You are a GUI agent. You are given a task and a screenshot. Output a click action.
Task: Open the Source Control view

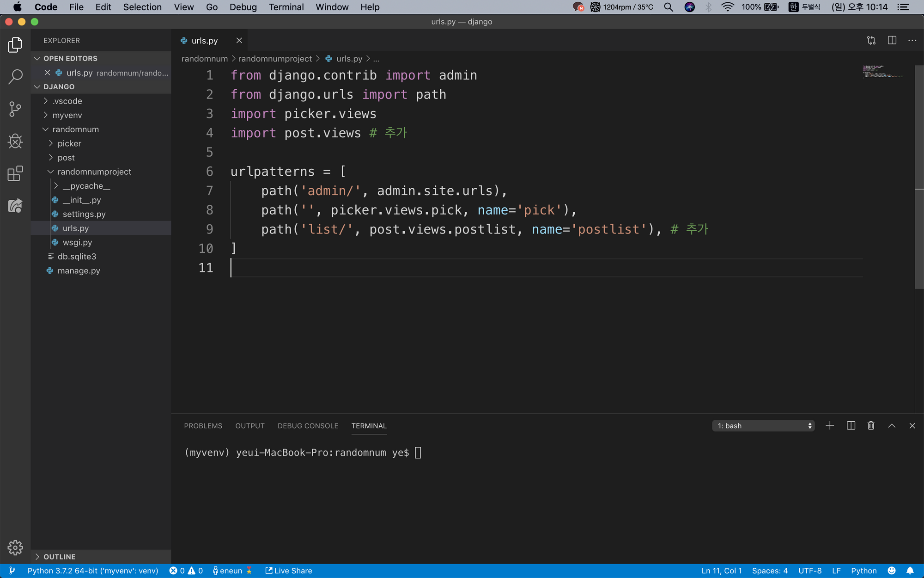[15, 109]
